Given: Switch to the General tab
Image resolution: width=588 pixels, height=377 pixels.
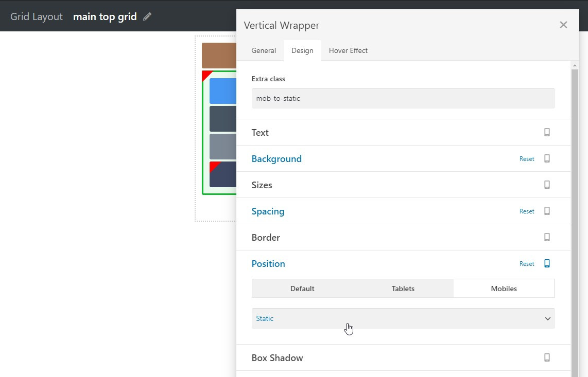Looking at the screenshot, I should tap(264, 50).
